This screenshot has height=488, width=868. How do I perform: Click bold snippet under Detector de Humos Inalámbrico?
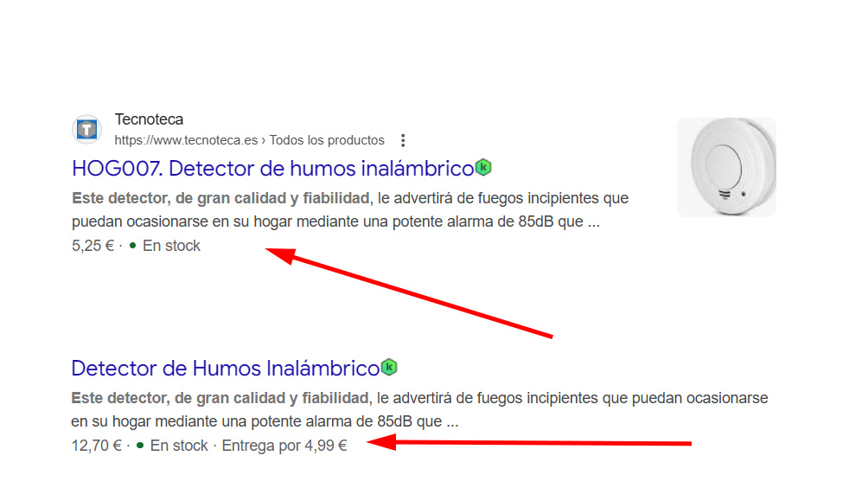click(220, 398)
